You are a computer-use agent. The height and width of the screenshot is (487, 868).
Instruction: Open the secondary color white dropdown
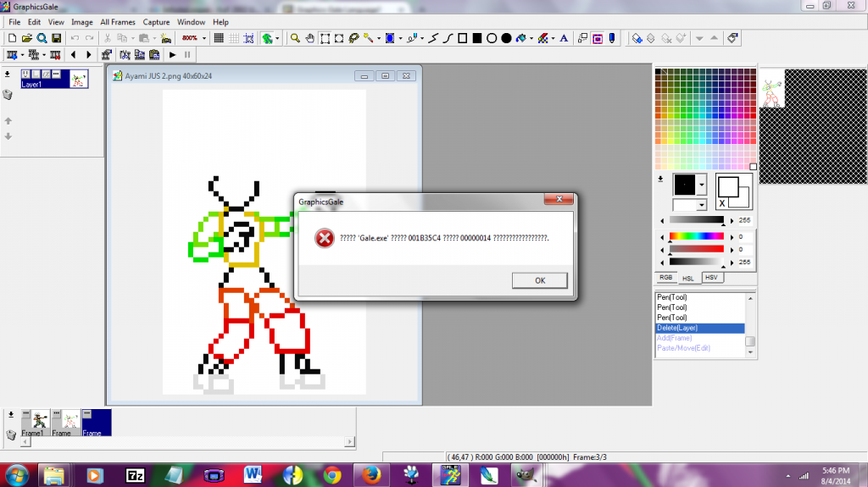701,205
